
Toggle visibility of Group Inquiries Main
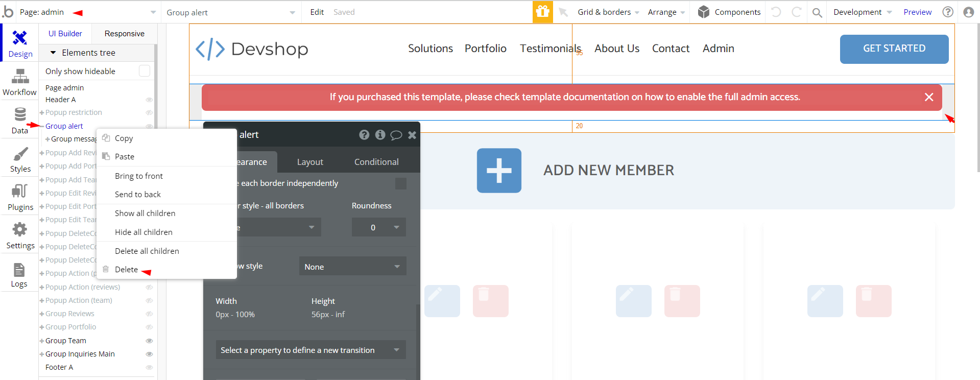149,354
